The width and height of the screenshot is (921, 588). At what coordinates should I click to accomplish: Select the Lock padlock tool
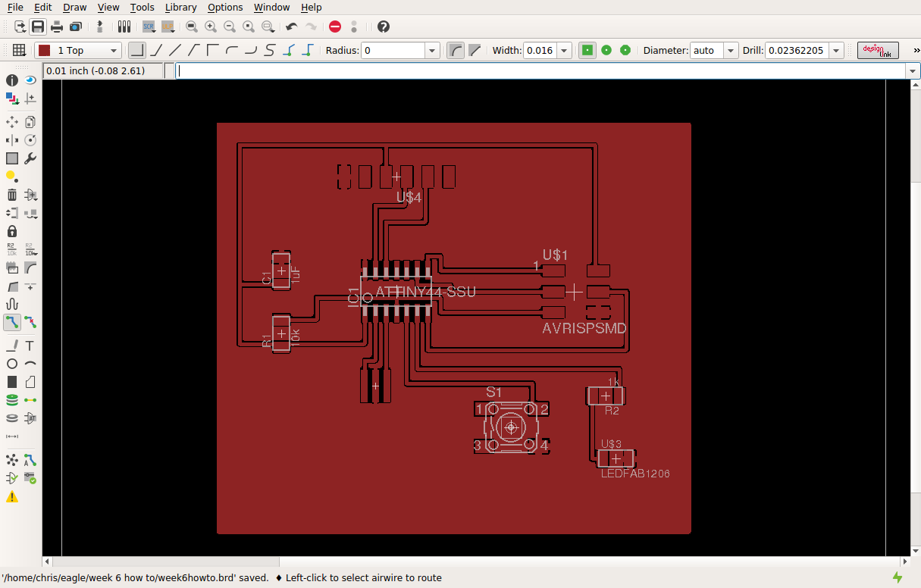pos(12,231)
